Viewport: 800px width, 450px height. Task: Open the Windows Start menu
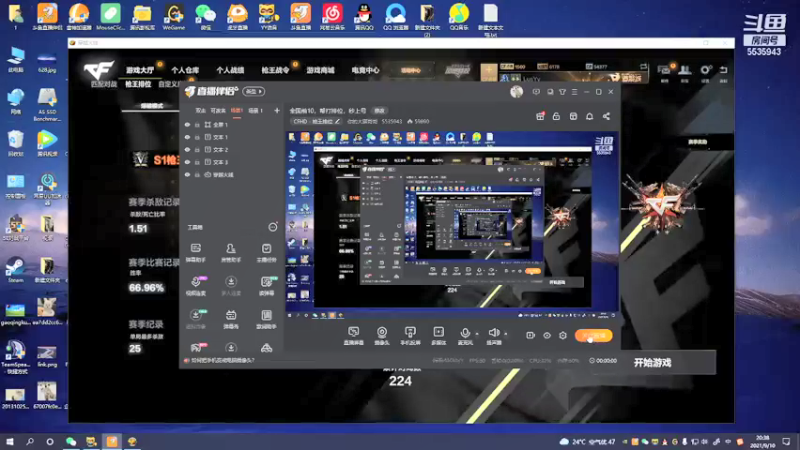pyautogui.click(x=10, y=441)
